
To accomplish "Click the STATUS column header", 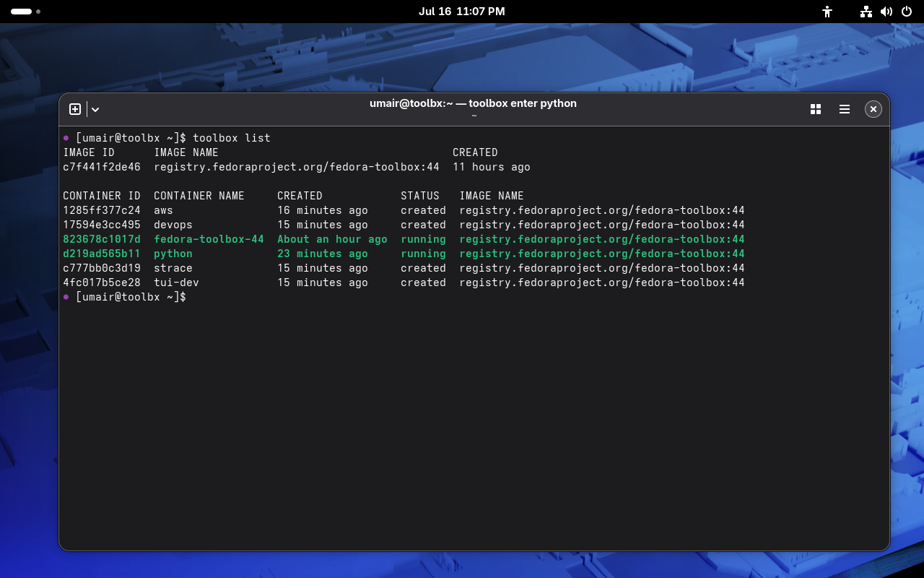I will [420, 196].
